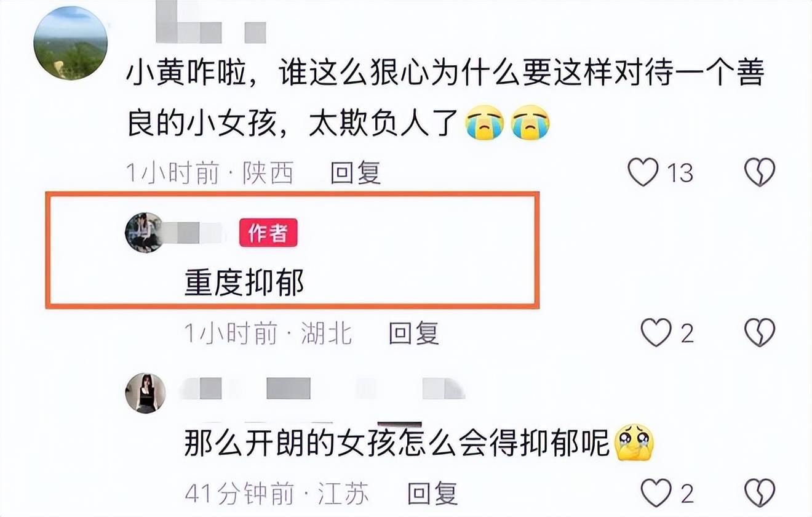This screenshot has height=517, width=812.
Task: Open avatar of the 江苏 commenter
Action: (x=145, y=393)
